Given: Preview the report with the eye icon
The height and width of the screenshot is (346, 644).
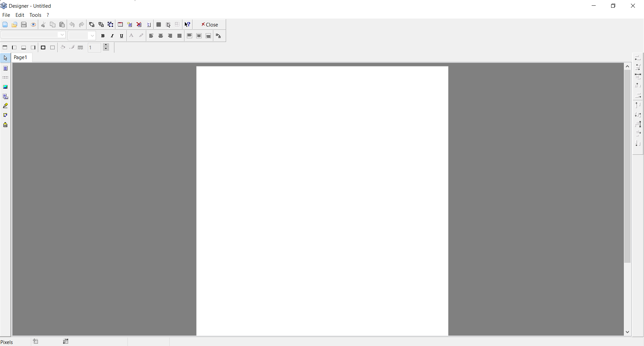Looking at the screenshot, I should point(33,24).
